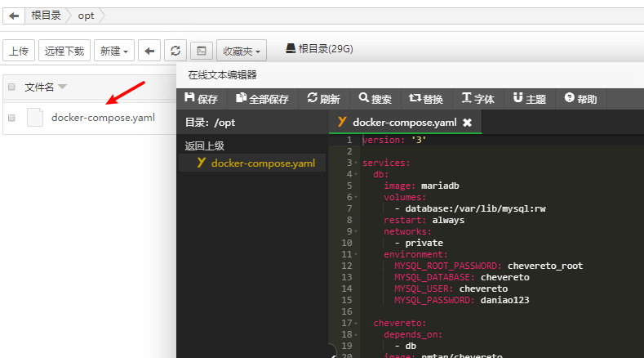This screenshot has width=644, height=358.
Task: Open the 搜索 search tool
Action: tap(375, 99)
